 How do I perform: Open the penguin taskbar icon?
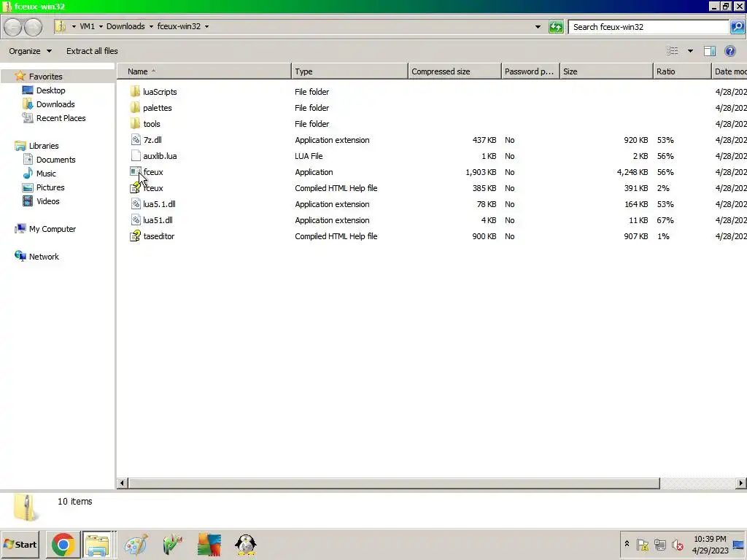click(246, 544)
